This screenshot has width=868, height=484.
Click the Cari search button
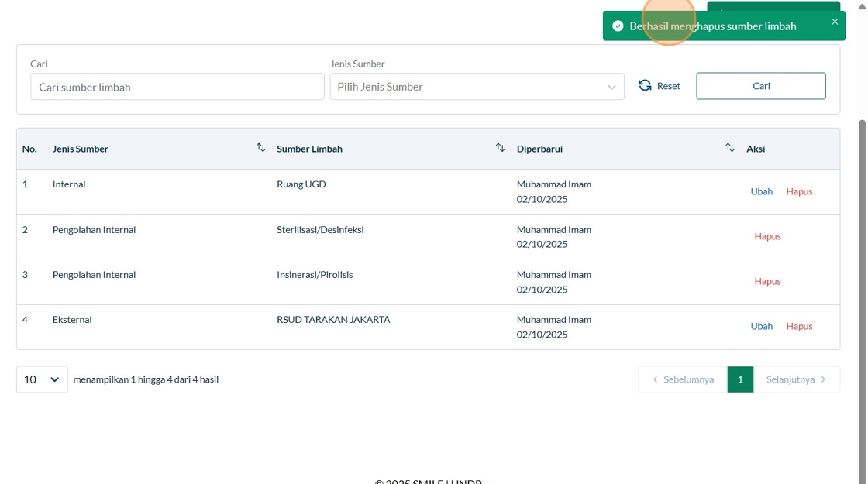(761, 86)
